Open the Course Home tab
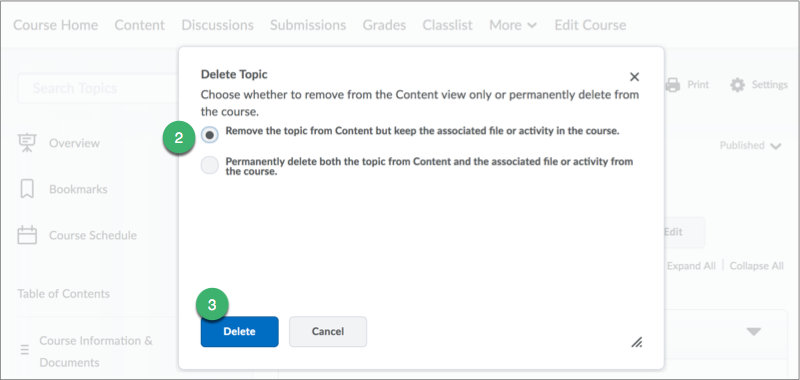This screenshot has height=380, width=800. coord(56,25)
